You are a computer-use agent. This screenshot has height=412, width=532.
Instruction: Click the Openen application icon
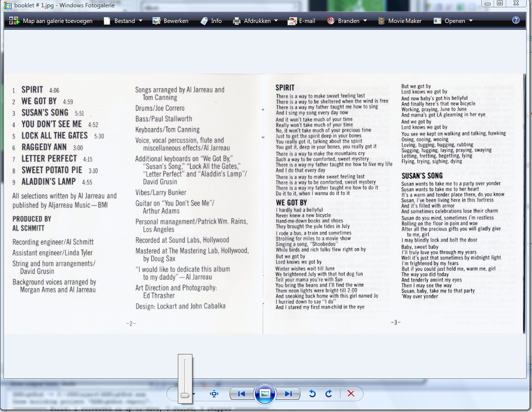coord(437,21)
